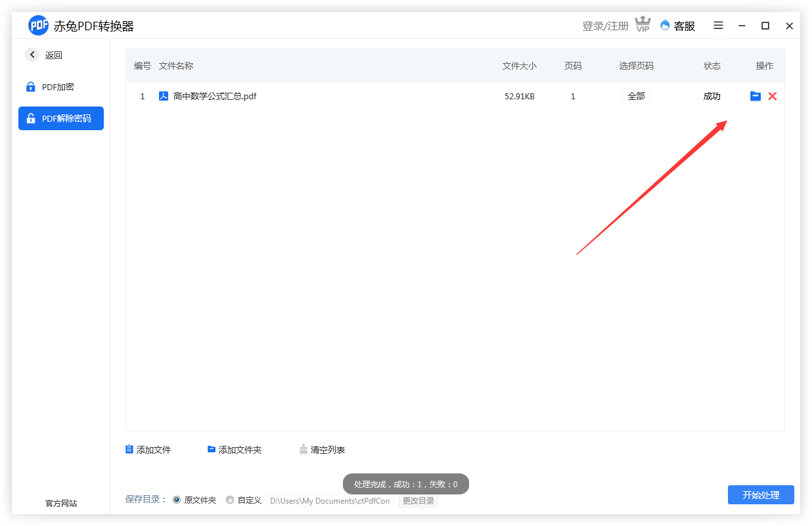Switch to the PDF加密 tab
The height and width of the screenshot is (526, 812).
60,87
